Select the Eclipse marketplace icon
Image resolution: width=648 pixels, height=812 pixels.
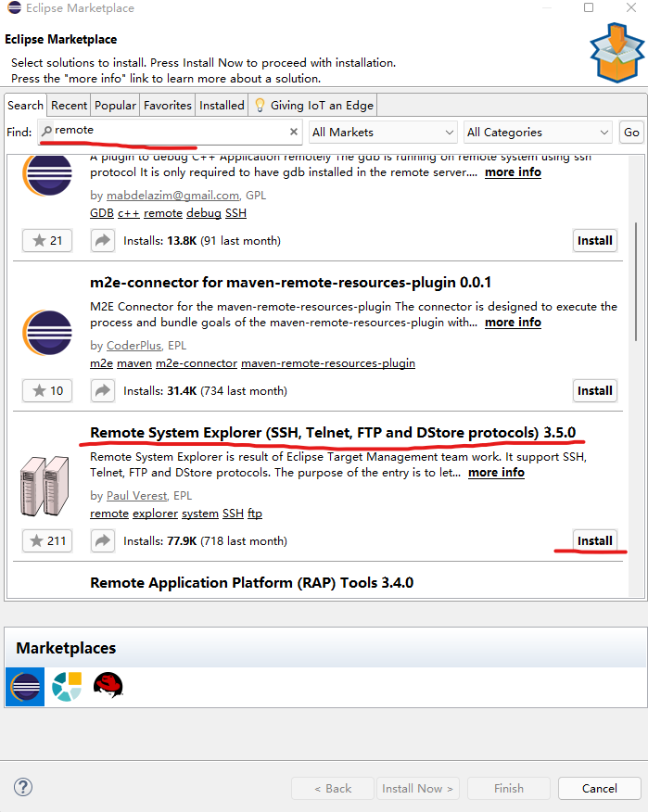tap(25, 687)
